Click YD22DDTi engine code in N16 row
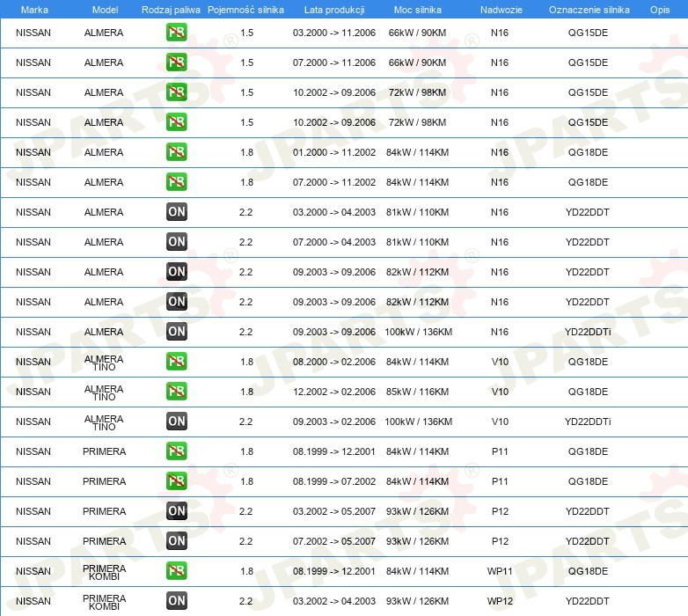Screen dimensions: 688x616 pyautogui.click(x=588, y=332)
